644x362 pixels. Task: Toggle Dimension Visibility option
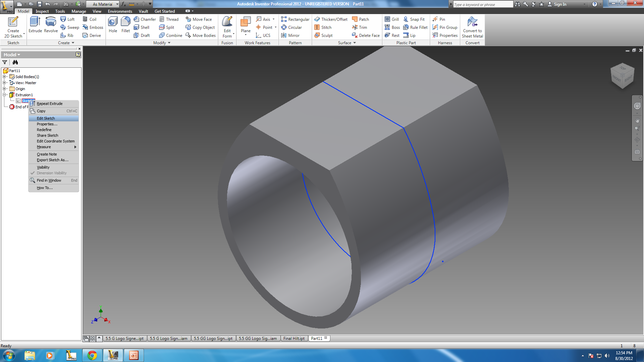click(54, 173)
